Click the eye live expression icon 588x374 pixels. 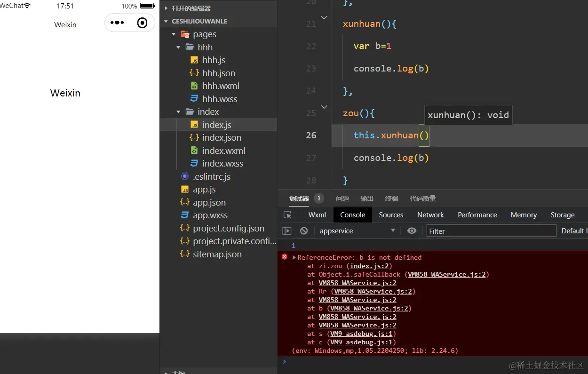[412, 231]
